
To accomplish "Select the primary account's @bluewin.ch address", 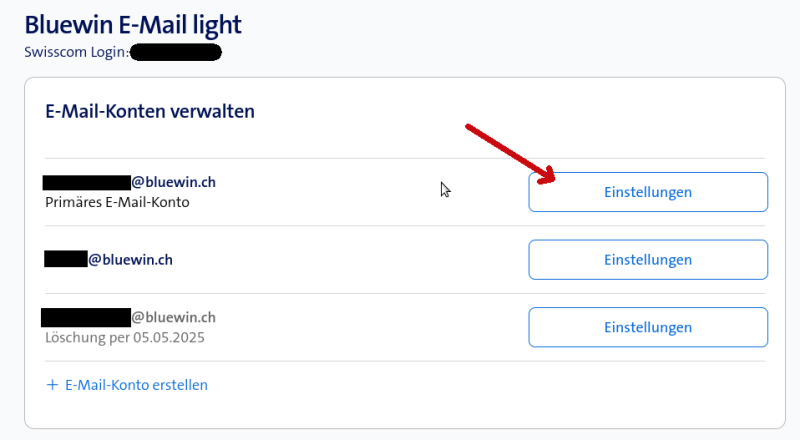I will pos(174,182).
